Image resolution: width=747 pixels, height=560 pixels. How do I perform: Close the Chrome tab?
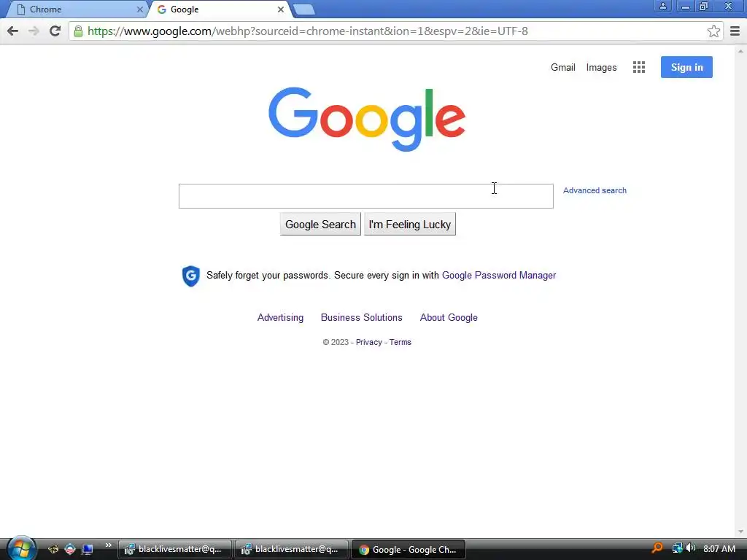(x=139, y=9)
